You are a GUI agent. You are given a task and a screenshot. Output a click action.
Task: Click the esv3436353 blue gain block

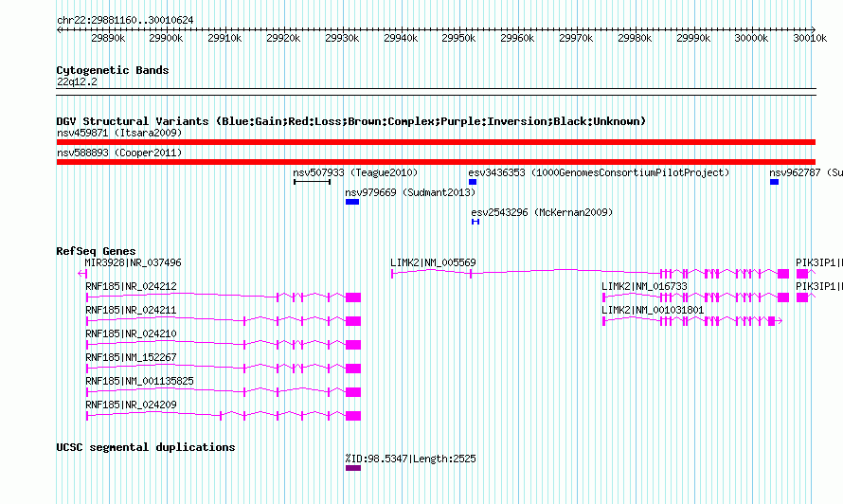coord(473,182)
